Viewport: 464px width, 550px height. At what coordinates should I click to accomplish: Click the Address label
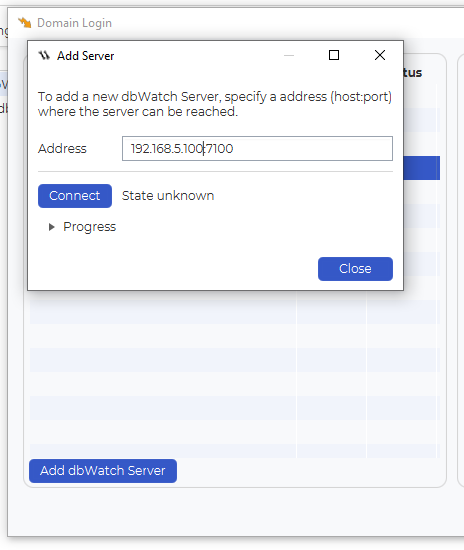pyautogui.click(x=62, y=149)
